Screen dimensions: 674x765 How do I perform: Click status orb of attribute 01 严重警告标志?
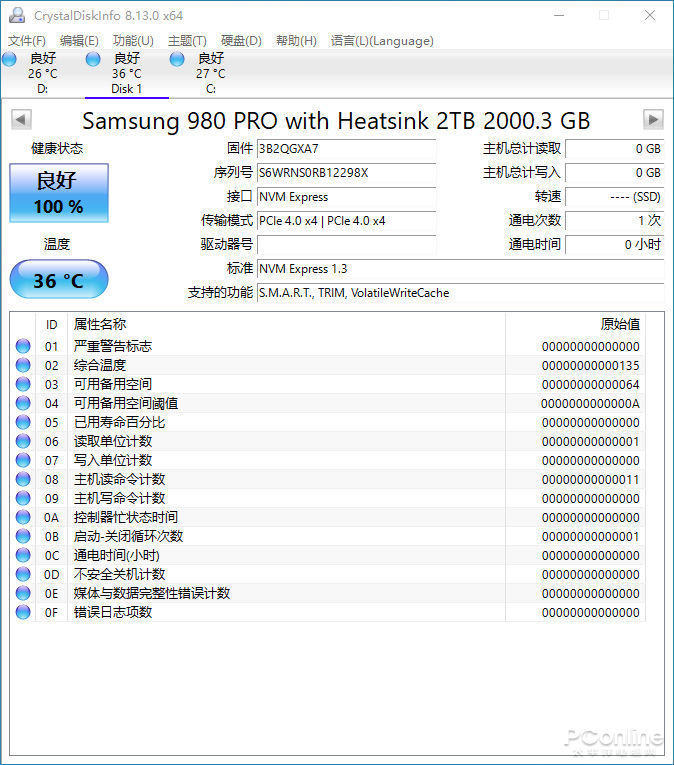coord(23,346)
